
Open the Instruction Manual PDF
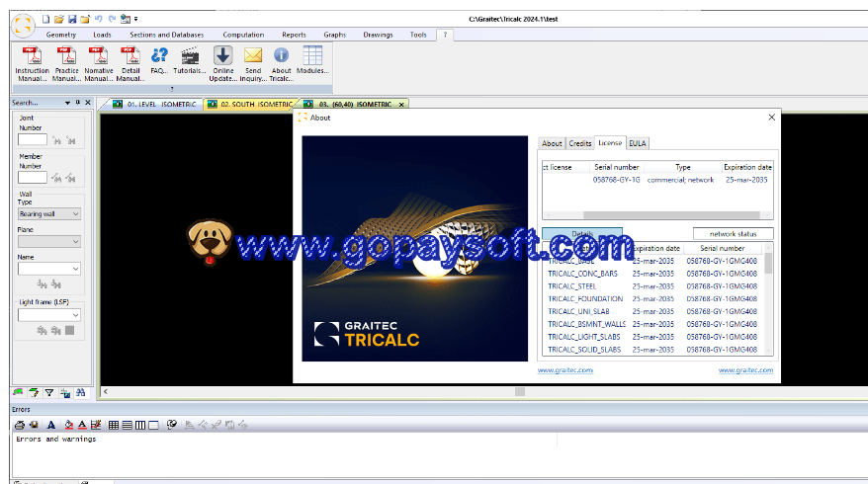tap(32, 64)
